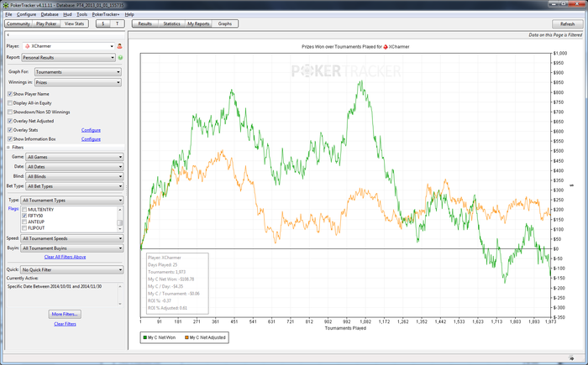Screen dimensions: 588x365
Task: Open the Hud menu
Action: pyautogui.click(x=67, y=14)
